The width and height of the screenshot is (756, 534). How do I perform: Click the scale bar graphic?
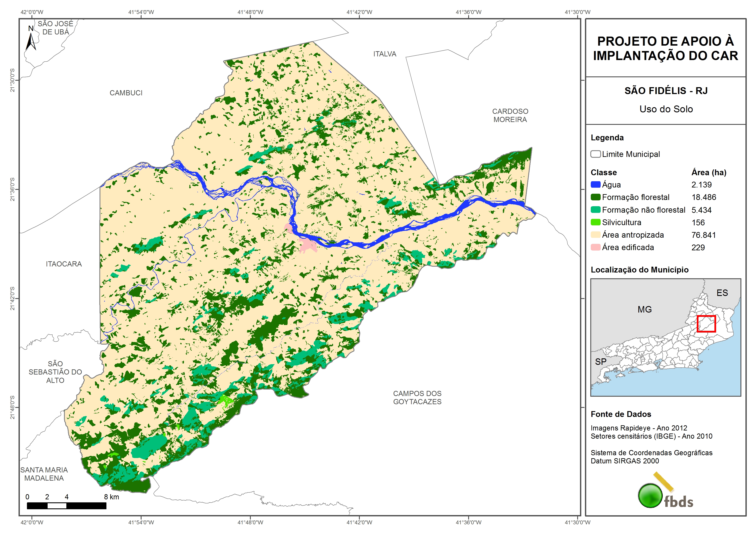[67, 506]
